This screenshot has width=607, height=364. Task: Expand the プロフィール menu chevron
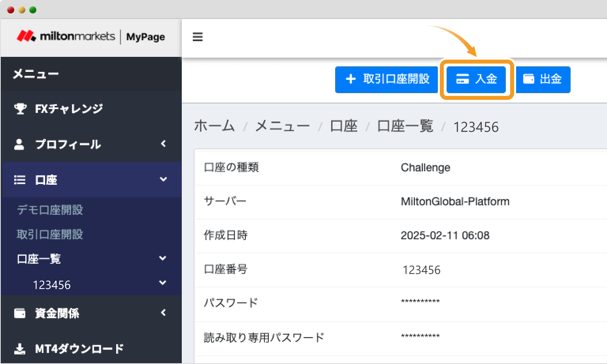pos(163,144)
